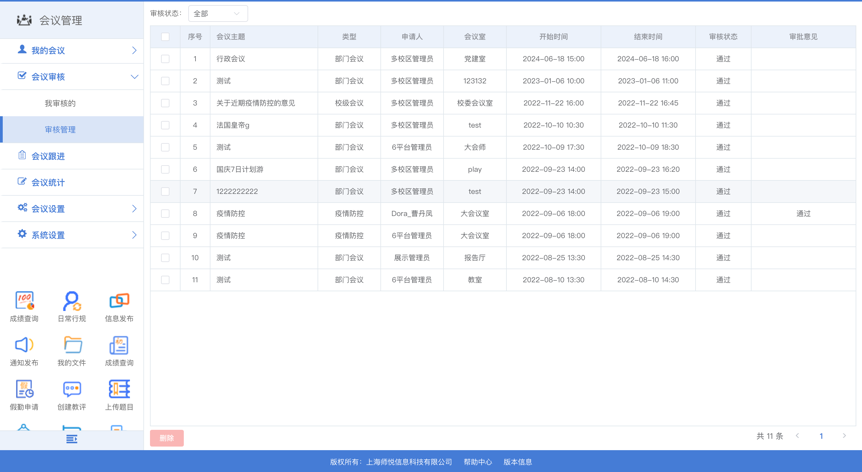Check the row with meeting room 教室

click(x=165, y=280)
